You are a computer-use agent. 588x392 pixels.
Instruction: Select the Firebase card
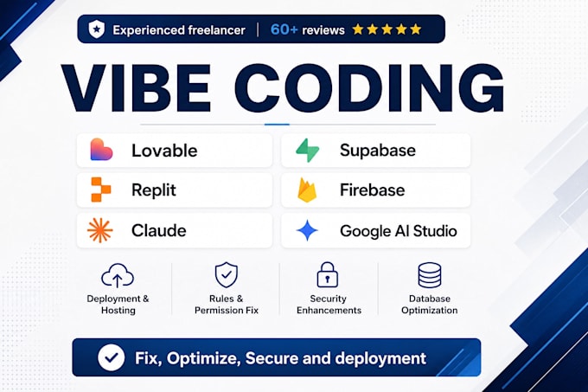click(376, 190)
